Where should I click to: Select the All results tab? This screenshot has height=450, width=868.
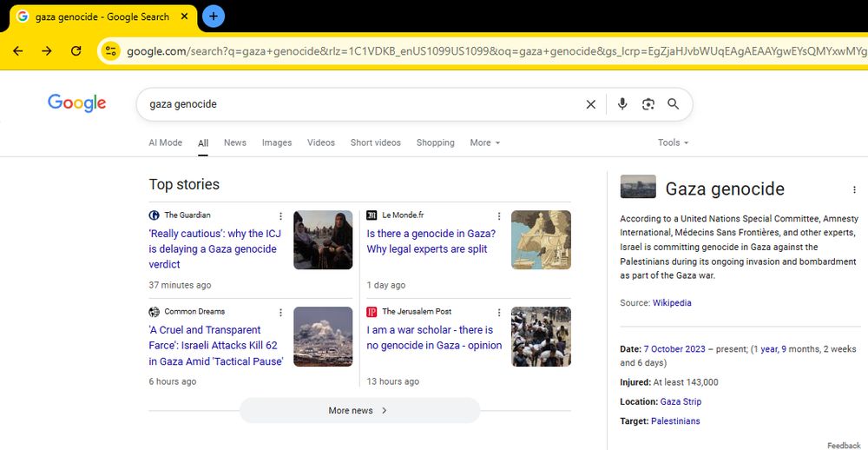click(x=203, y=143)
